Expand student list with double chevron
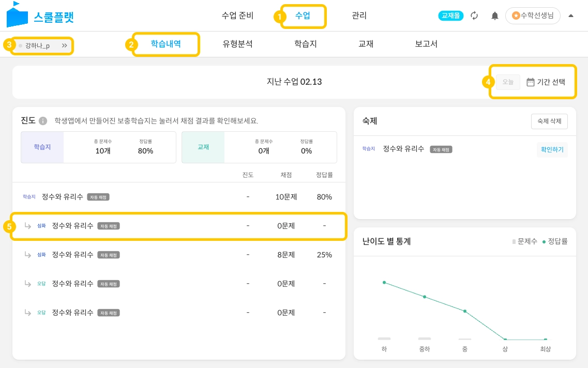 point(65,45)
